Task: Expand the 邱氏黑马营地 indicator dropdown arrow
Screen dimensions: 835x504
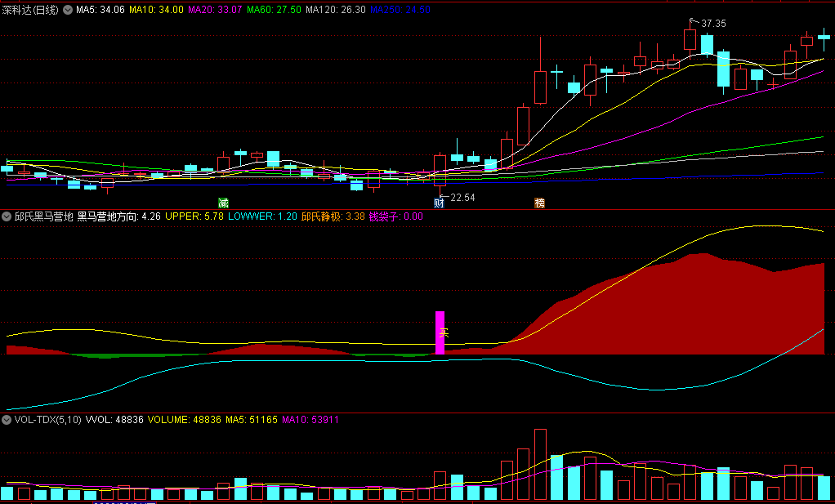Action: [7, 216]
